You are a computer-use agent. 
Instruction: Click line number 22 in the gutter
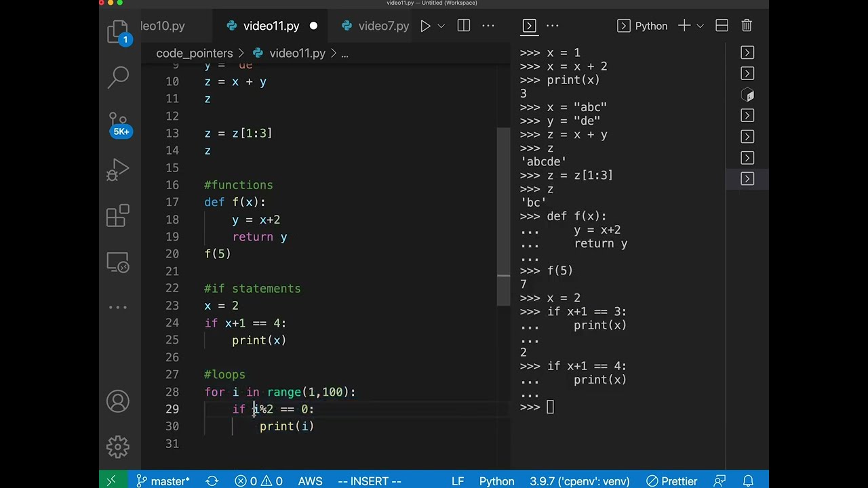click(x=172, y=288)
